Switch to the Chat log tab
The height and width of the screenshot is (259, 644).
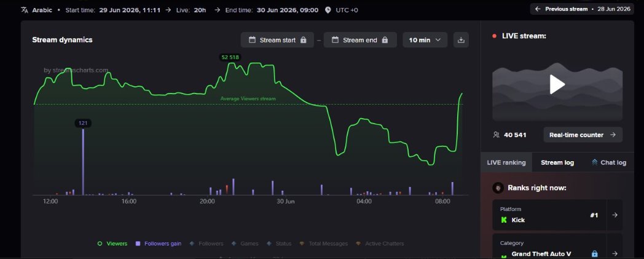609,162
